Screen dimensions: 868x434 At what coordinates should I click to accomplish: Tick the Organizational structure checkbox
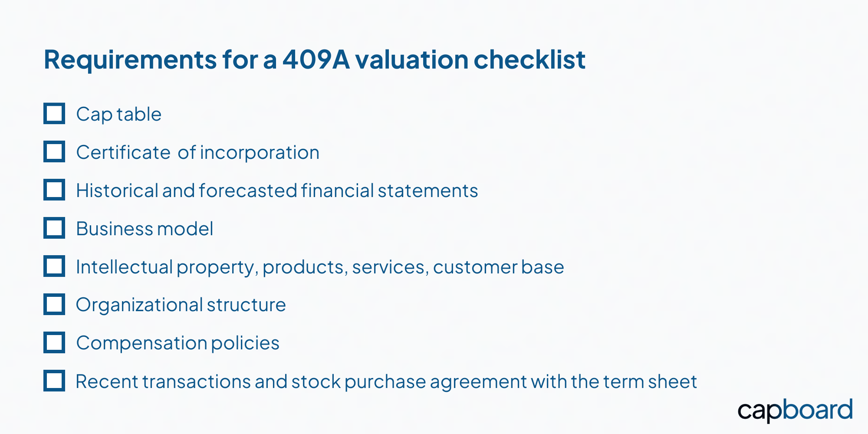pyautogui.click(x=54, y=304)
